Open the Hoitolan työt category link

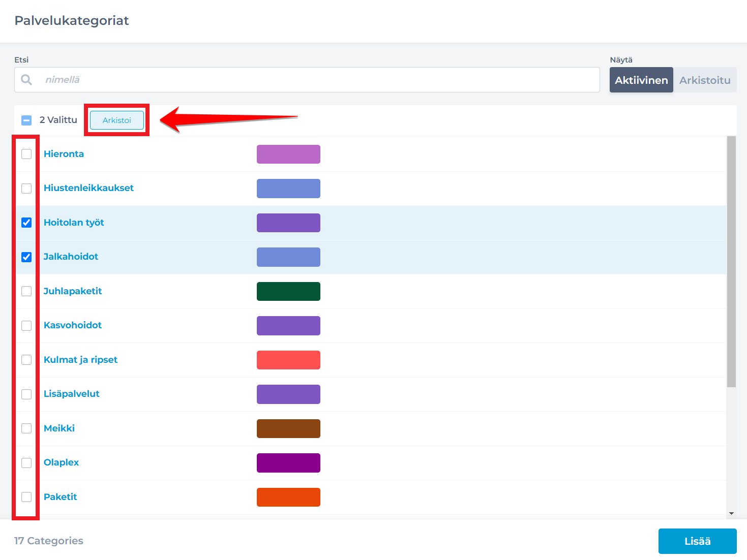point(74,223)
